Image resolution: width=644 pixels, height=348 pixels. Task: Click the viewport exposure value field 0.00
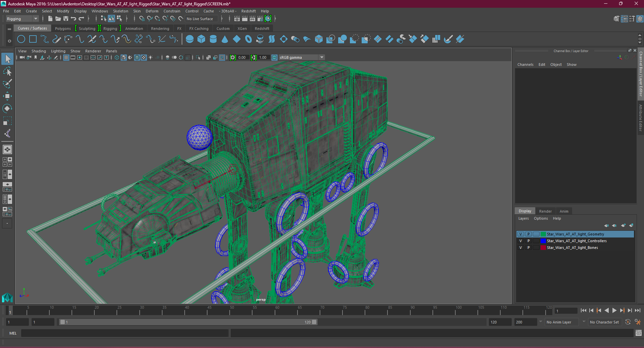click(x=243, y=57)
